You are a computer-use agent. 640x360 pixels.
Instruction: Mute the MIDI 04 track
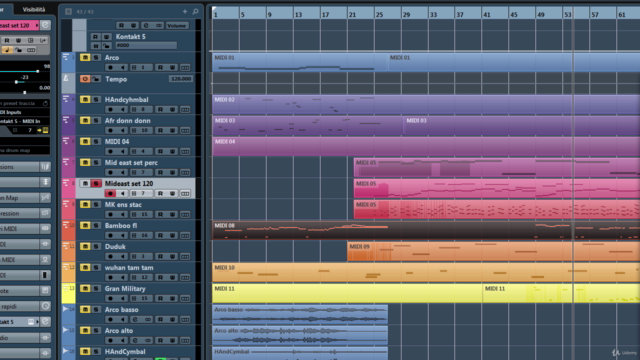pos(85,141)
